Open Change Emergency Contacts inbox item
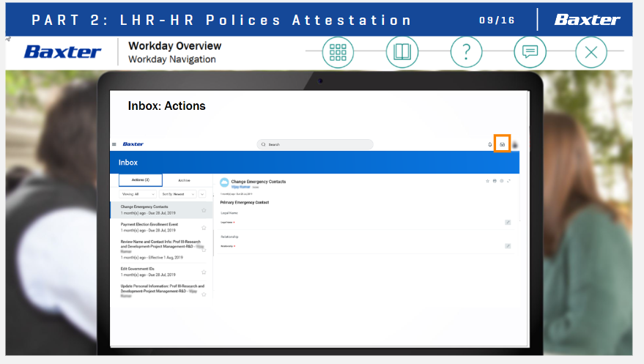The image size is (644, 364). point(161,209)
